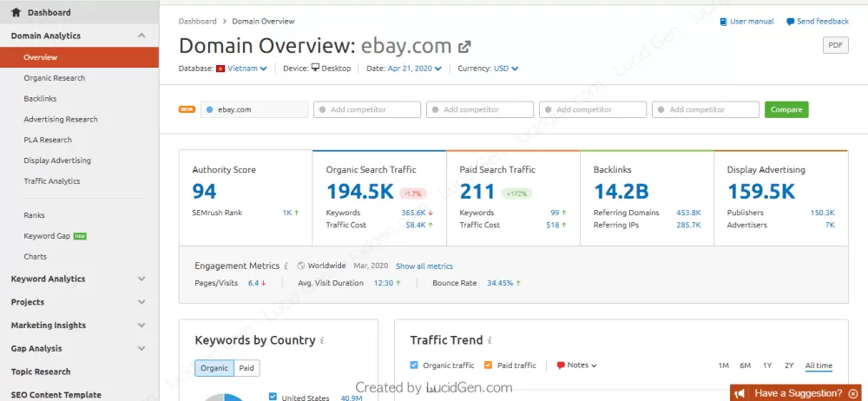Click info icon beside Traffic Trend
The width and height of the screenshot is (868, 401).
491,341
